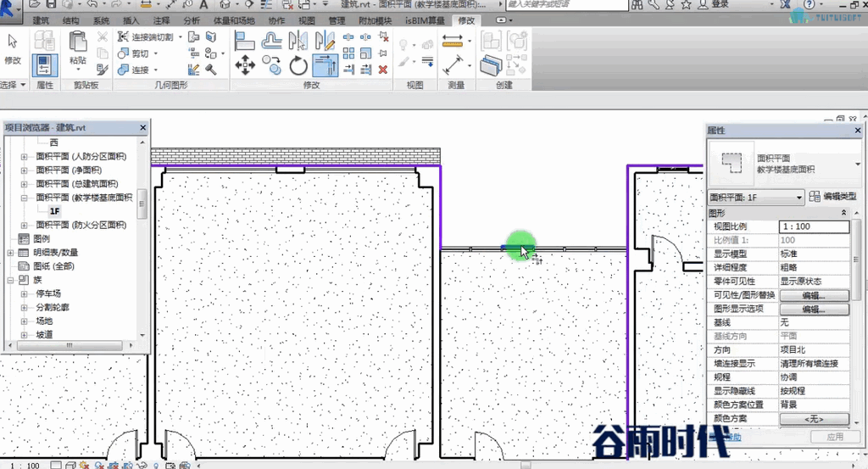The width and height of the screenshot is (868, 469).
Task: Activate the Trim/Extend to Corner tool
Action: 325,65
